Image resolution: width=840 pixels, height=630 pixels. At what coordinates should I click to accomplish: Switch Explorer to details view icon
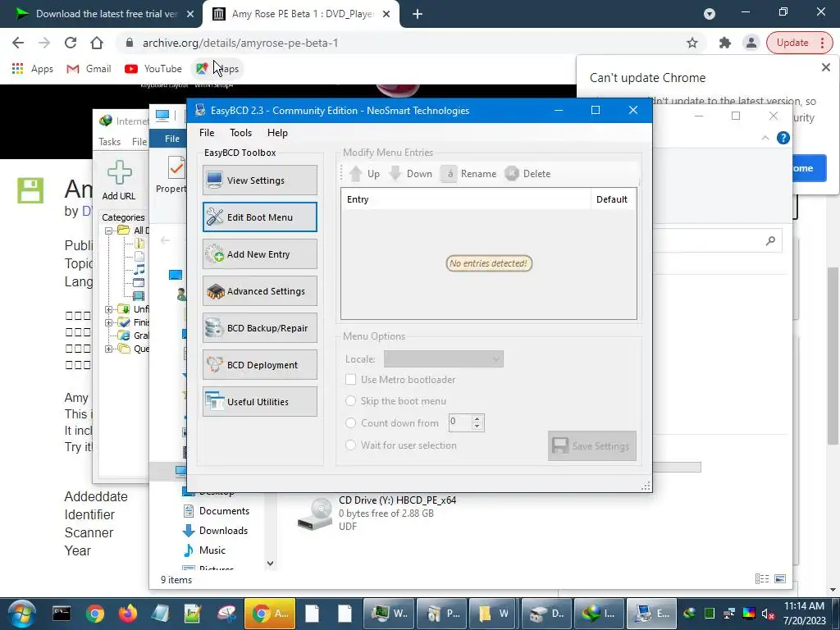[762, 578]
